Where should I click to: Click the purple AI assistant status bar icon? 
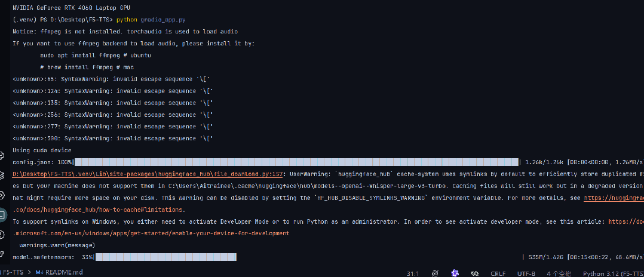(x=455, y=273)
